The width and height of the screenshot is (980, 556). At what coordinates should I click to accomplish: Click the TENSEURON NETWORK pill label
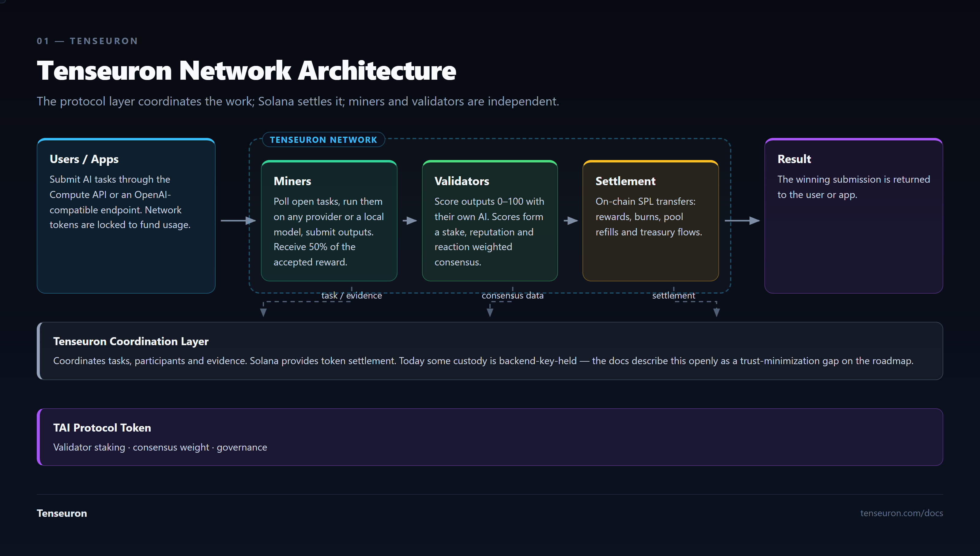tap(323, 140)
